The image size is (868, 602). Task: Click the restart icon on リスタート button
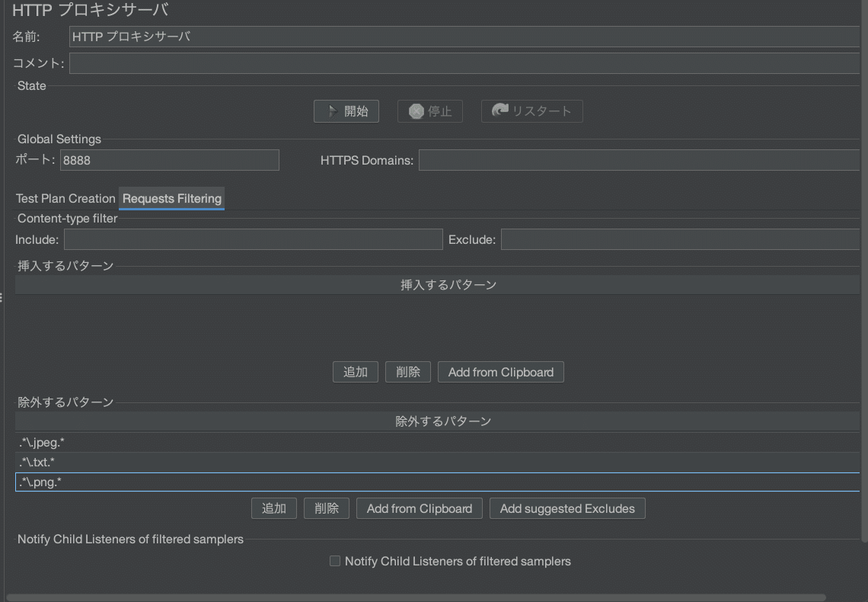(x=499, y=110)
